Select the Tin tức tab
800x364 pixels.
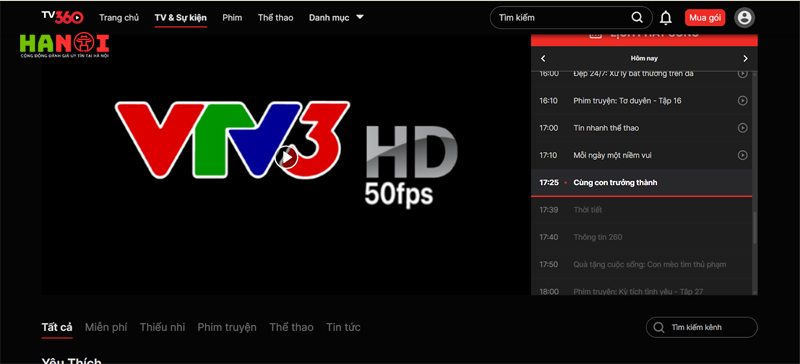[x=343, y=327]
